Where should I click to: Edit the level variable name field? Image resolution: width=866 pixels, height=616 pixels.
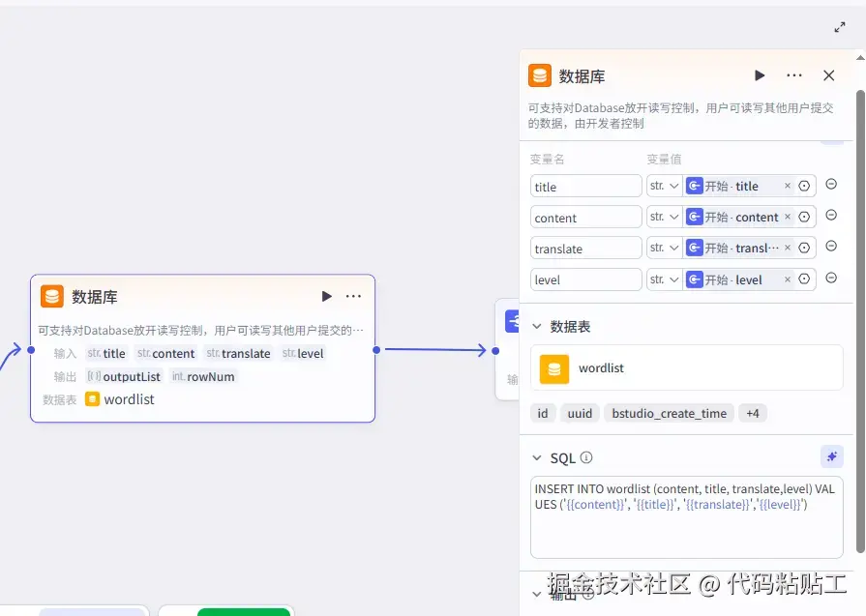585,279
